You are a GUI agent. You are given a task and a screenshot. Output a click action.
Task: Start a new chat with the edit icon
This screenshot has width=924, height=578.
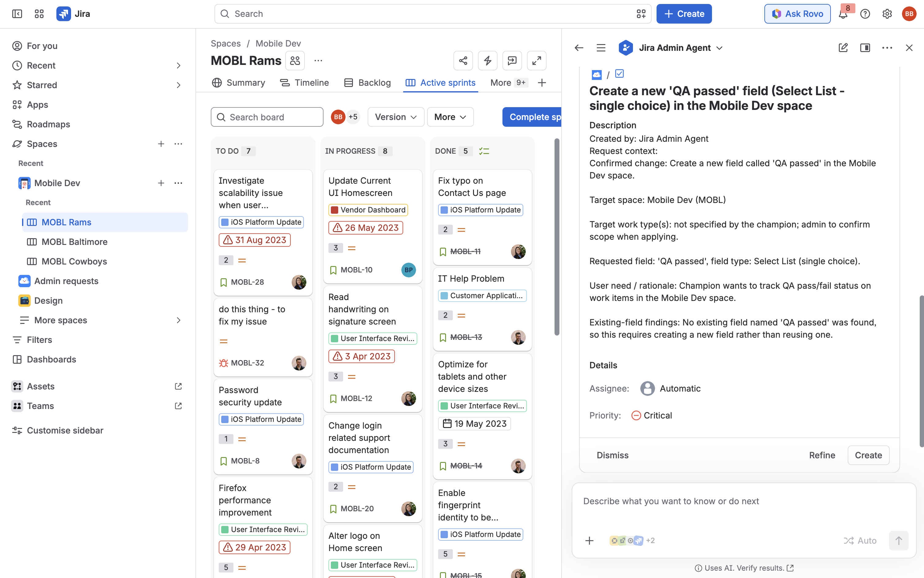click(843, 48)
